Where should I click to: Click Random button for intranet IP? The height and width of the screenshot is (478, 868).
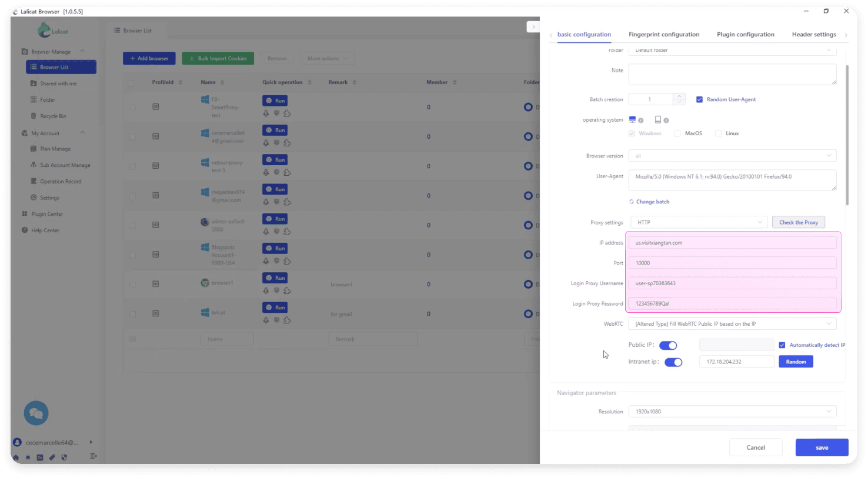[796, 362]
